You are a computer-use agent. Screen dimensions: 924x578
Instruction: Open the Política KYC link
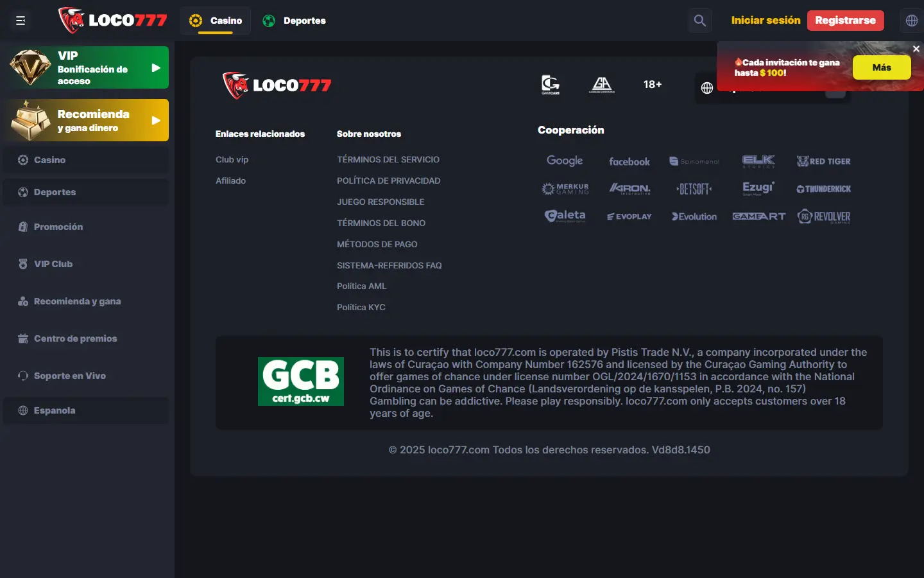(x=361, y=307)
